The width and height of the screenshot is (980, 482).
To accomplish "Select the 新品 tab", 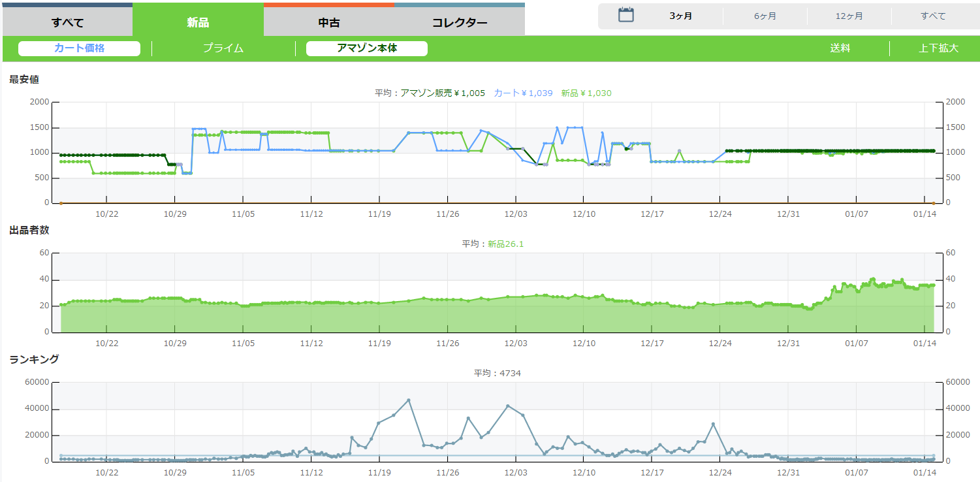I will (198, 23).
